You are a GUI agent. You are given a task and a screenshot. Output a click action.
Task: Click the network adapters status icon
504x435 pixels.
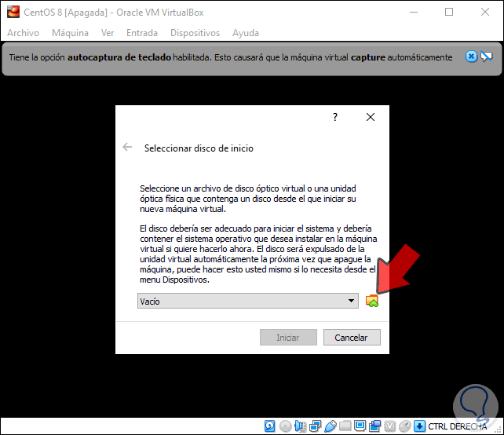pyautogui.click(x=315, y=426)
